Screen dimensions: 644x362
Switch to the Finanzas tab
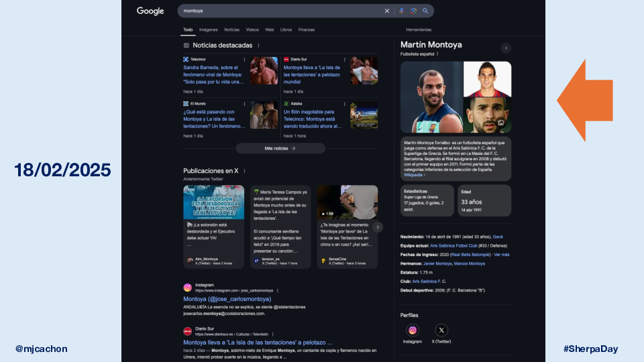tap(307, 29)
